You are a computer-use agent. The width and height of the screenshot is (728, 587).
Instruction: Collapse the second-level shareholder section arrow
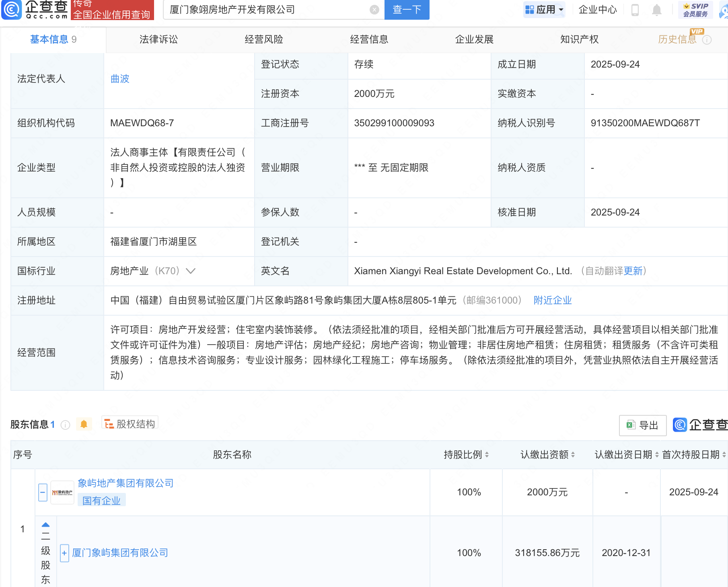45,525
